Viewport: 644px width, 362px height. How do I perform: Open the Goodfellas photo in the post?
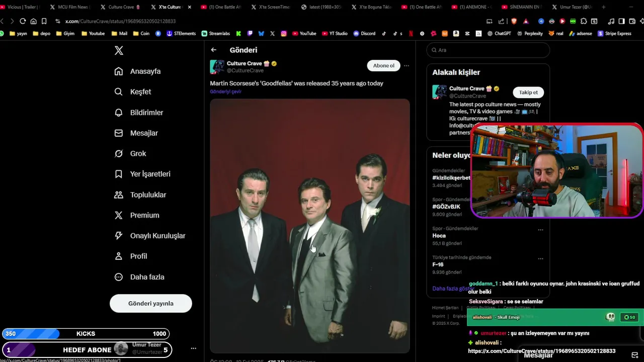[x=310, y=226]
